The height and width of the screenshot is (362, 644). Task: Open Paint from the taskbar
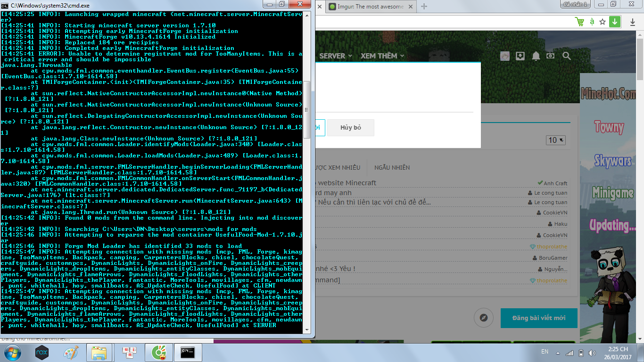coord(71,353)
